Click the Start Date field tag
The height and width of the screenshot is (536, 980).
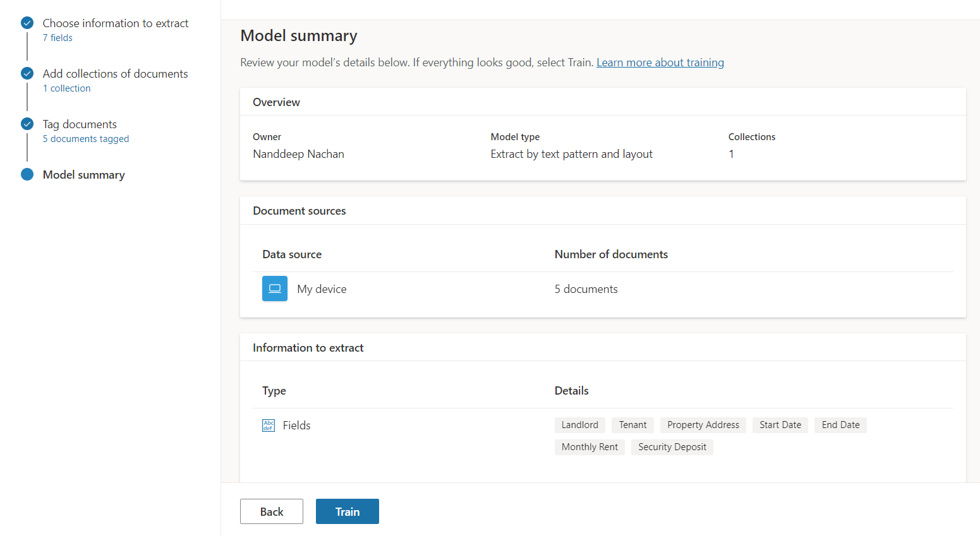780,425
